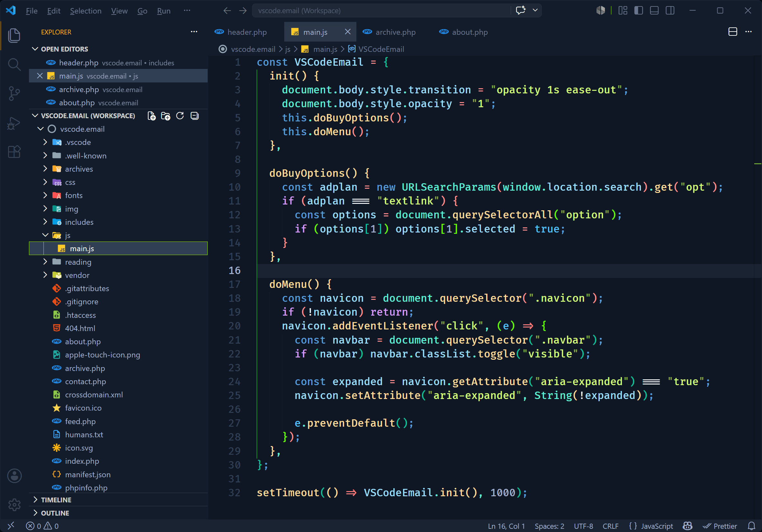This screenshot has width=762, height=532.
Task: Open the Explorer view in activity bar
Action: [x=14, y=35]
